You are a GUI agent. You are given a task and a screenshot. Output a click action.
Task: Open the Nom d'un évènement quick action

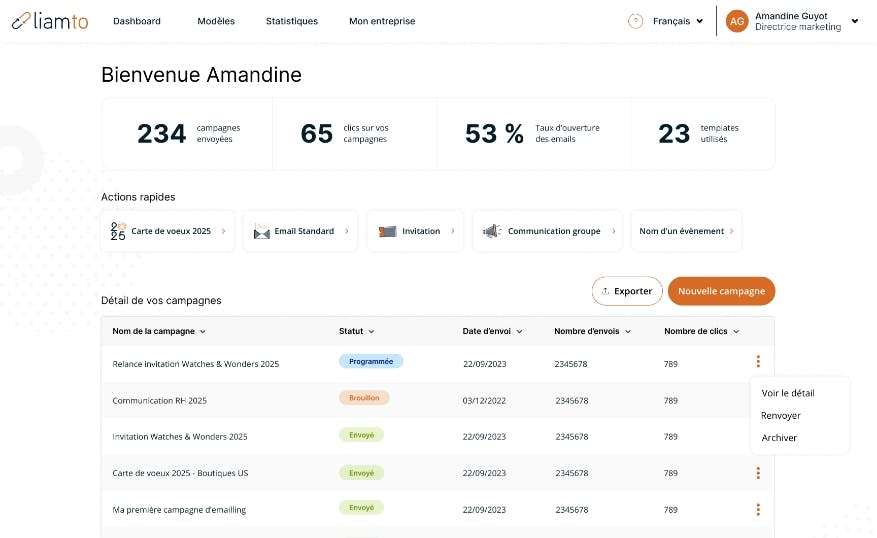686,231
